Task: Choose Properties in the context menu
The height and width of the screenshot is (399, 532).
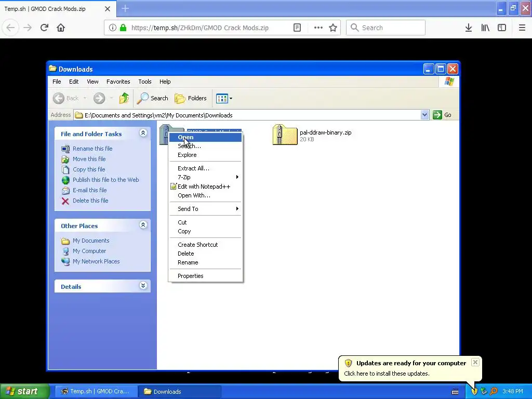Action: pyautogui.click(x=205, y=276)
